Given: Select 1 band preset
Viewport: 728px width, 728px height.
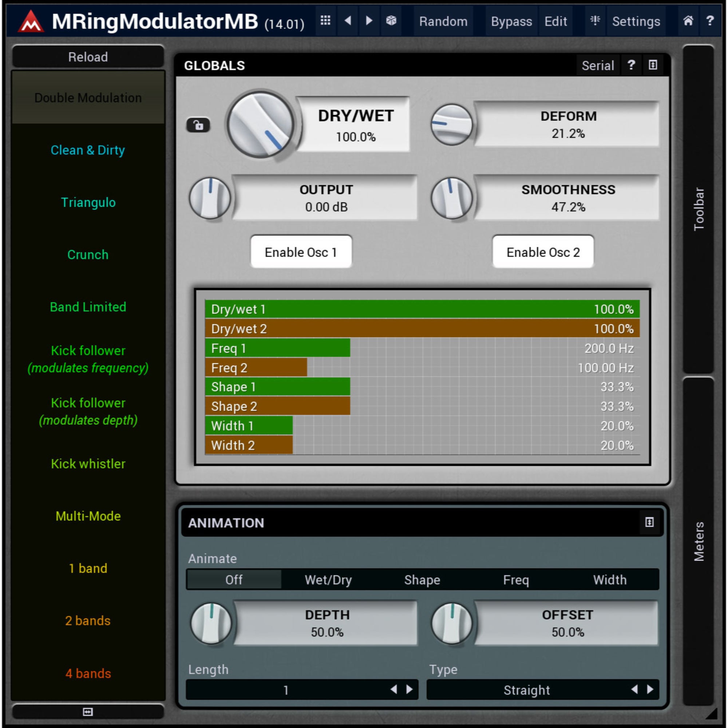Looking at the screenshot, I should click(88, 568).
